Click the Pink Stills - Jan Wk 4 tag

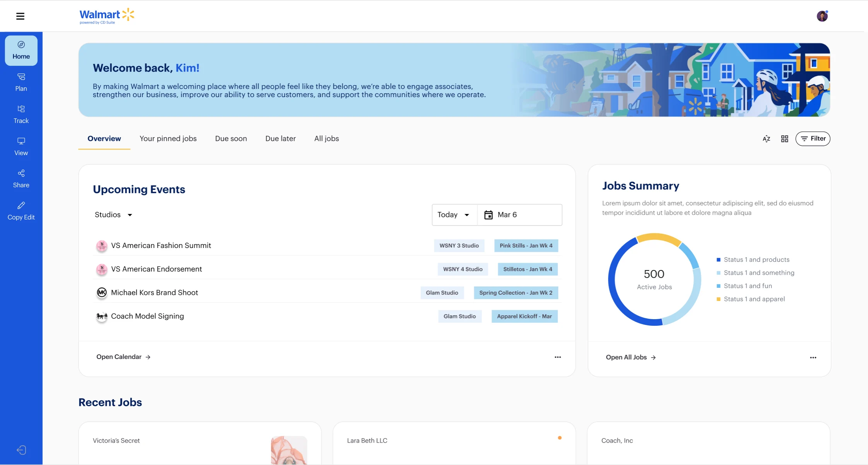coord(526,246)
